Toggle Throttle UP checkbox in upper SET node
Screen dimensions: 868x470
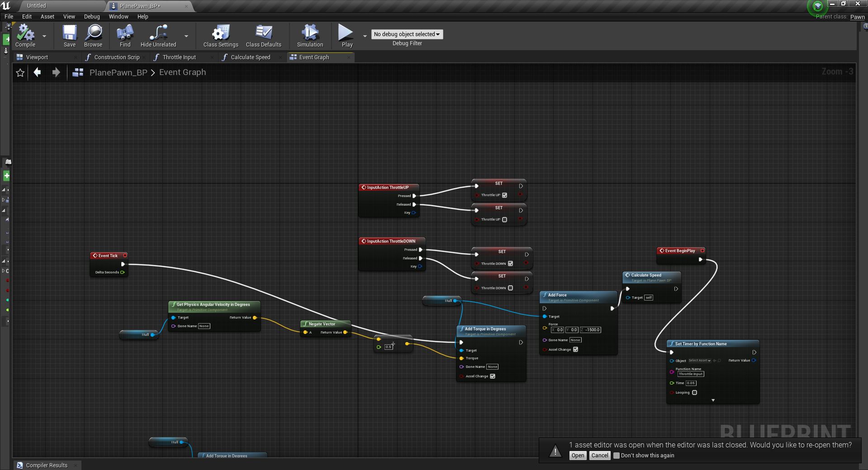[x=504, y=195]
